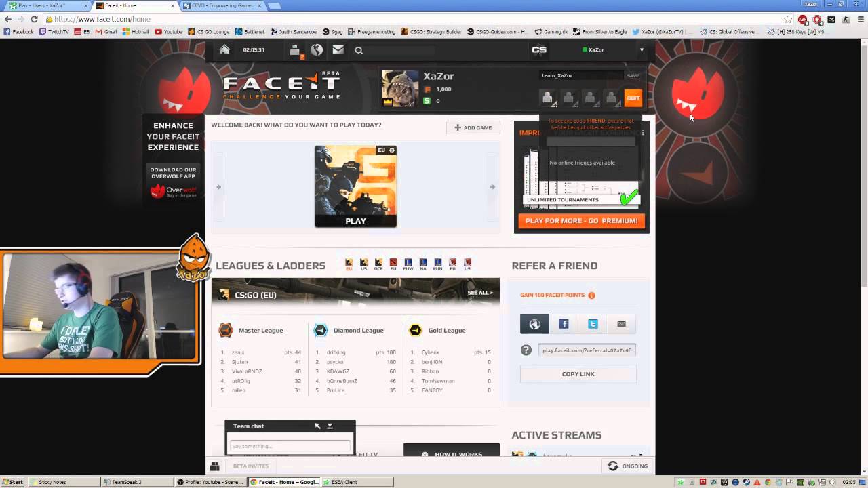
Task: Select CS:GO EU league icon
Action: 349,264
